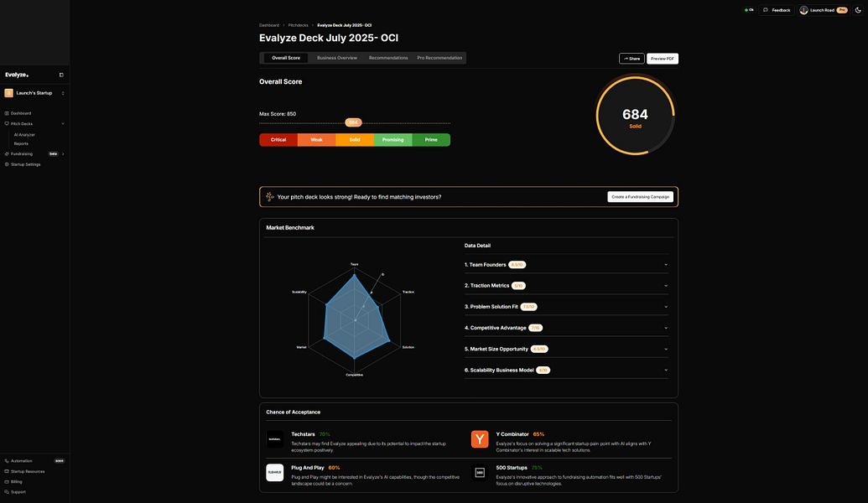Viewport: 868px width, 503px height.
Task: Click the red Critical score segment
Action: point(278,139)
